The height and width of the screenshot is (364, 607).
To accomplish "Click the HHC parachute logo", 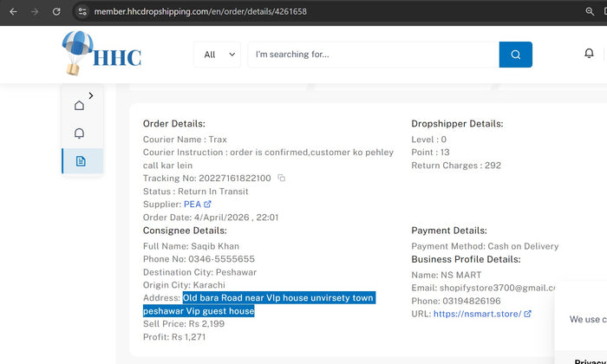I will point(101,53).
